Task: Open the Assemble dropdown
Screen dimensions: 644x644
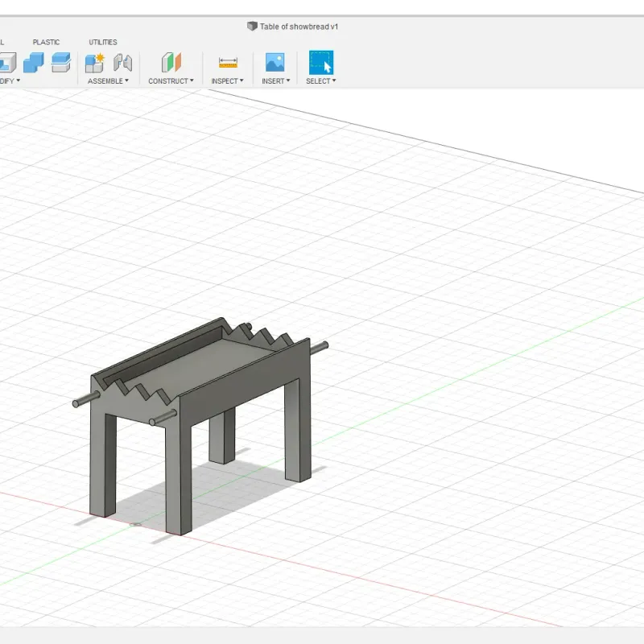Action: pos(108,81)
